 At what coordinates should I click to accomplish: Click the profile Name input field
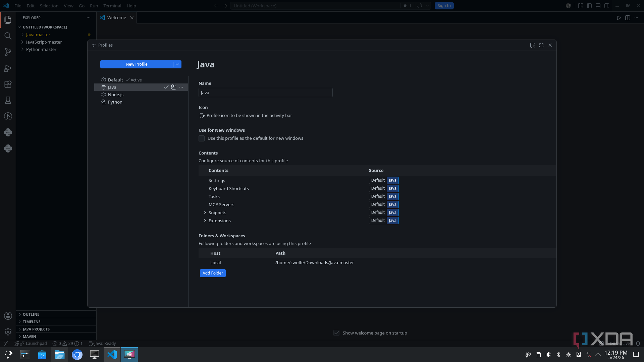click(266, 93)
